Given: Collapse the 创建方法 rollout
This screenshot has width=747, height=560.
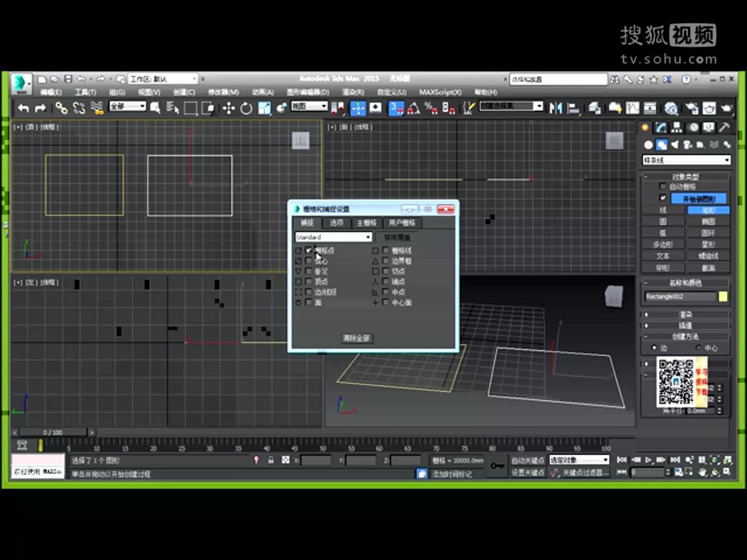Looking at the screenshot, I should click(686, 337).
